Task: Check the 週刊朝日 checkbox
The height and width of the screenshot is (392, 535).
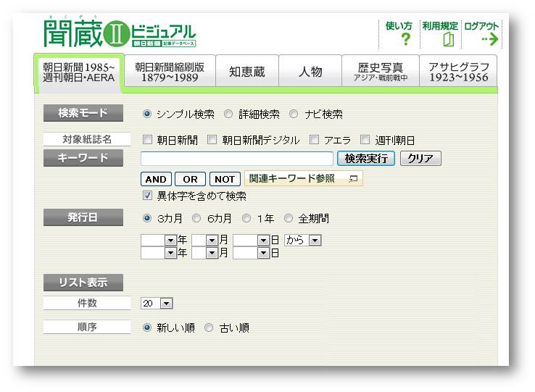Action: 365,140
